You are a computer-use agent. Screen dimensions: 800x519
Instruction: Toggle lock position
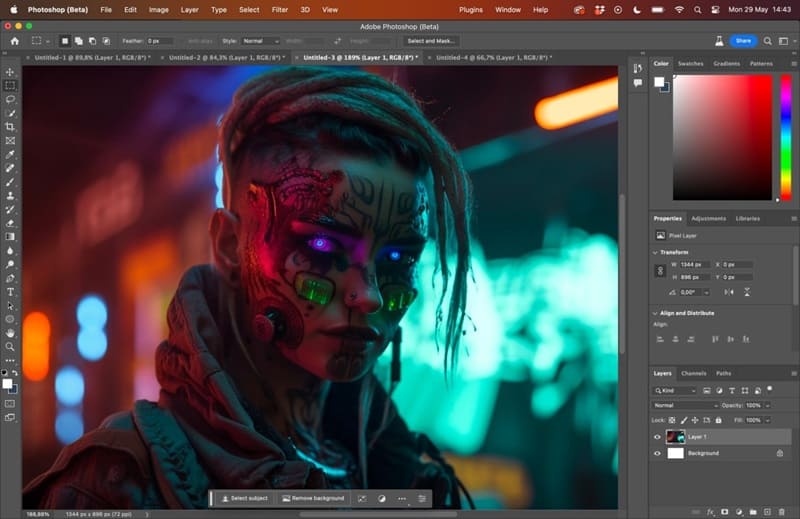(695, 420)
